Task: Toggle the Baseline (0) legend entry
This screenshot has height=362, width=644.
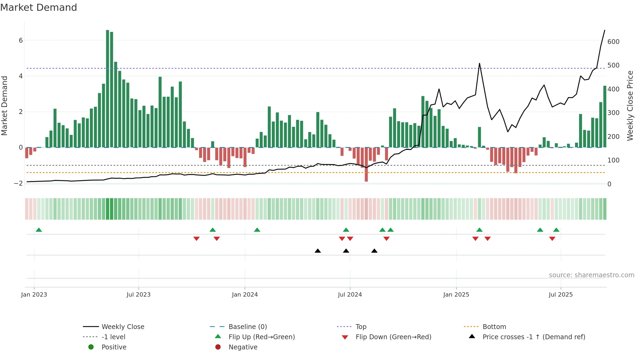Action: [238, 327]
